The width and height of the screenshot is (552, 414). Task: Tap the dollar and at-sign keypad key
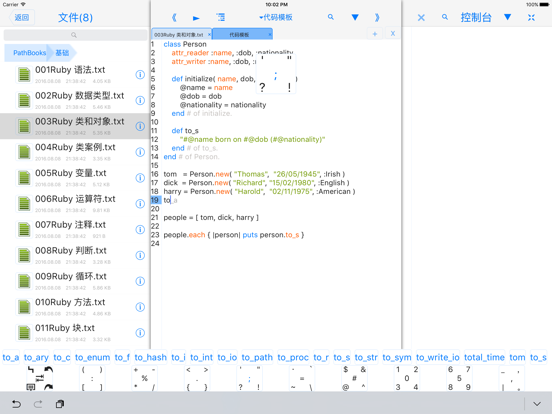pyautogui.click(x=354, y=378)
